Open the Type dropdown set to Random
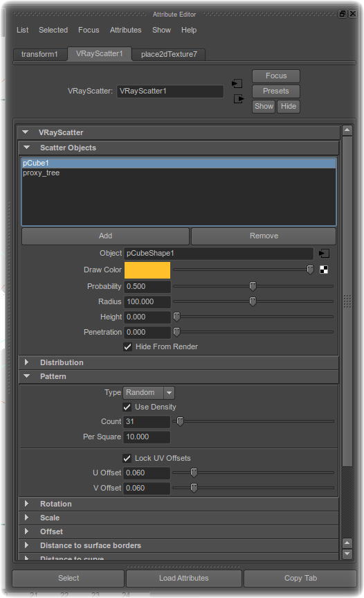 coord(149,392)
